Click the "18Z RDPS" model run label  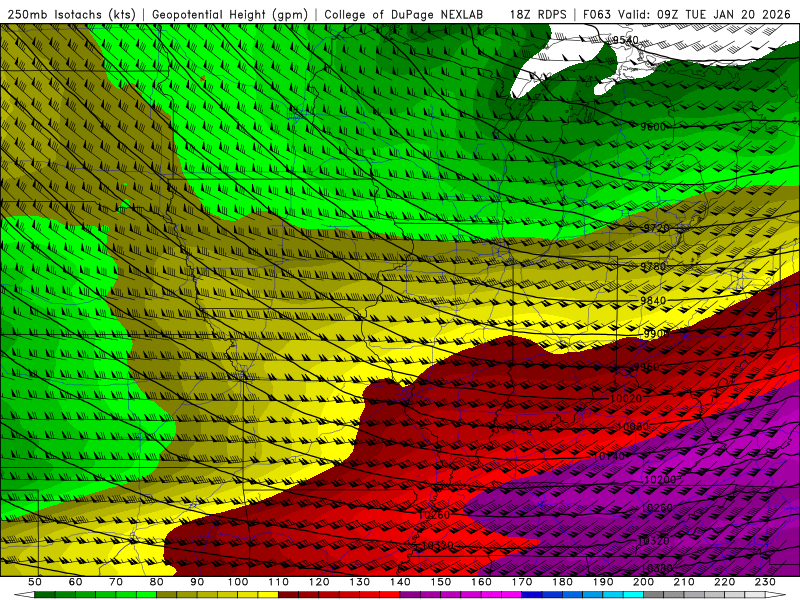(x=538, y=14)
